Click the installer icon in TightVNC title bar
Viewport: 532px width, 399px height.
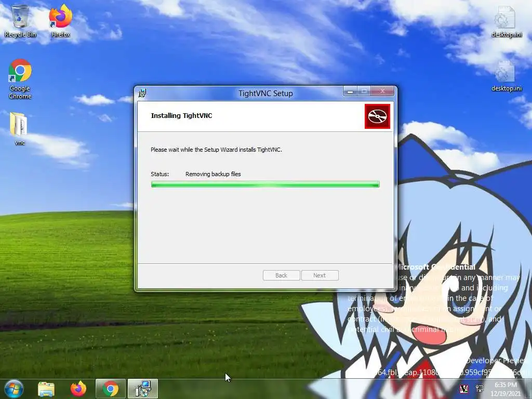[142, 93]
